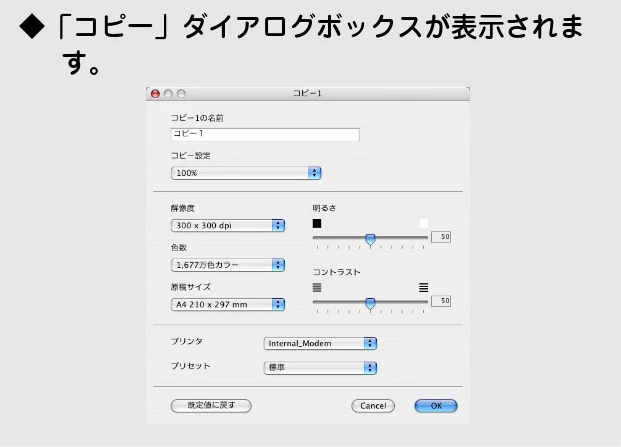Screen dimensions: 621x447
Task: Click the brightness slider thumb
Action: (370, 240)
